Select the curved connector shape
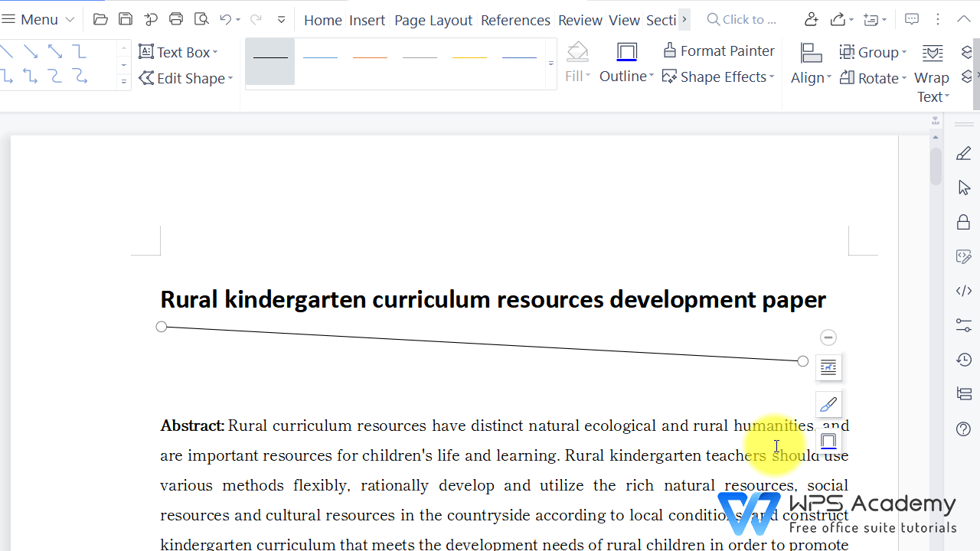 click(x=55, y=77)
